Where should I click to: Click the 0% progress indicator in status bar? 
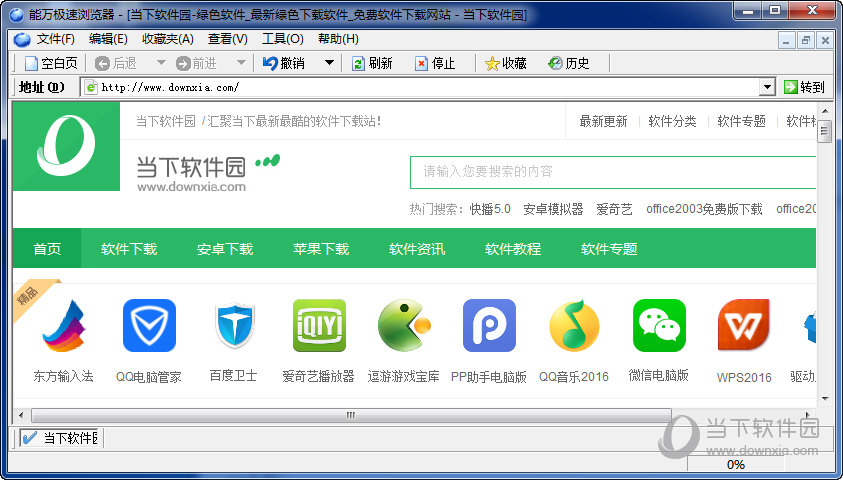coord(735,464)
